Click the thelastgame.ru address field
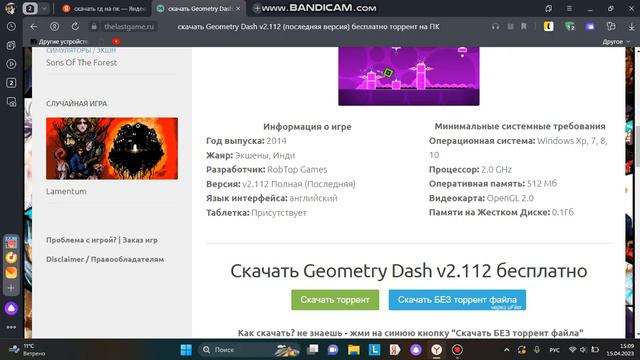 (129, 27)
